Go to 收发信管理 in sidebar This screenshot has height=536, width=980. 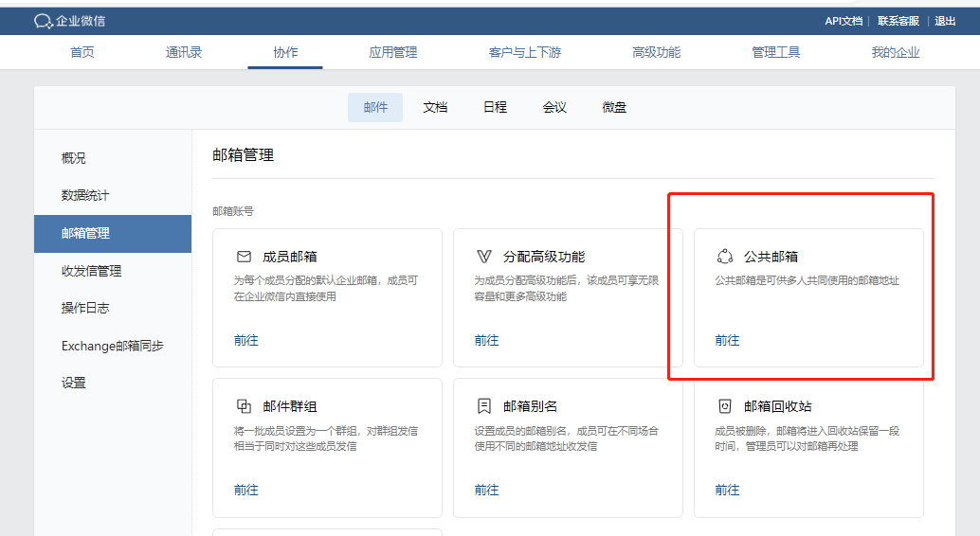pos(92,271)
